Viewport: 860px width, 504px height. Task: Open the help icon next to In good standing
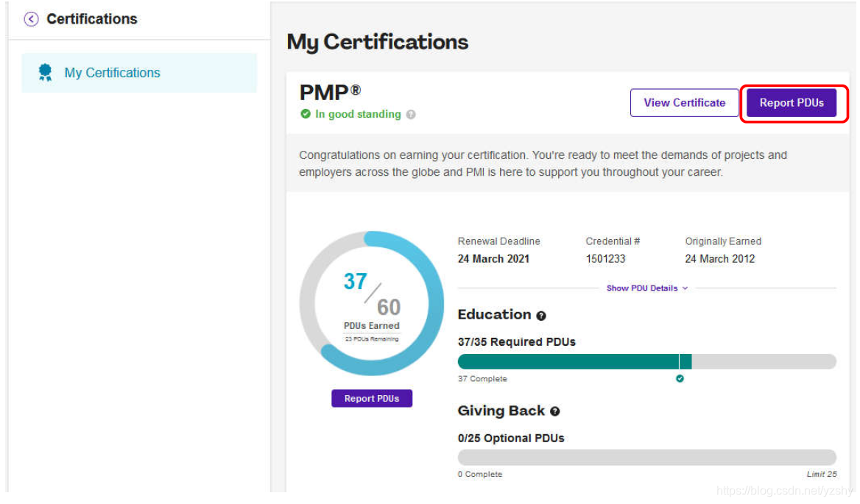click(x=411, y=115)
